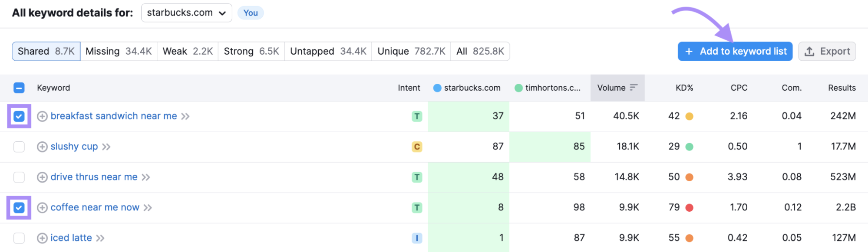Click the KD% column header
This screenshot has height=252, width=868.
(x=684, y=88)
